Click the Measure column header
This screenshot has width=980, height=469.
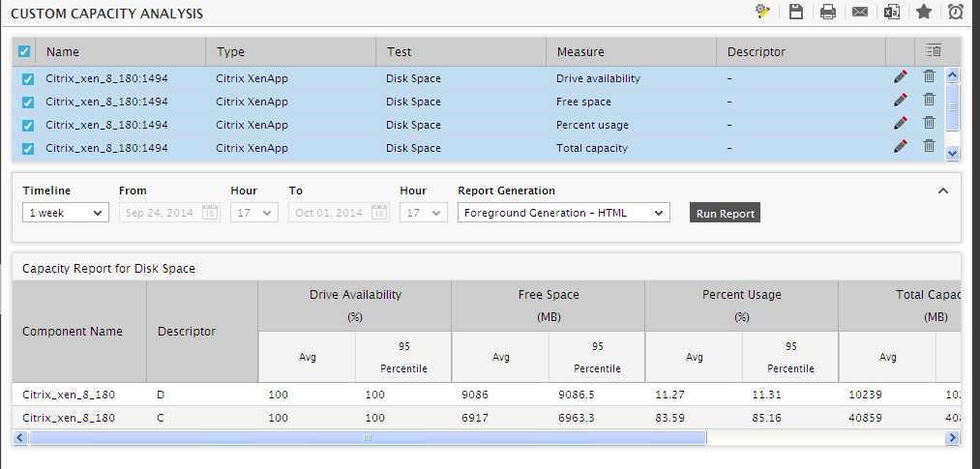(632, 52)
